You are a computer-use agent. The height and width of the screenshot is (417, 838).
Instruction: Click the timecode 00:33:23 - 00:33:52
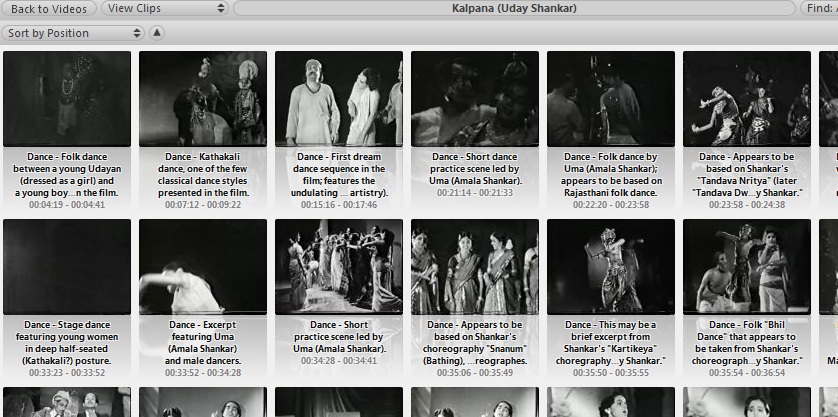(67, 373)
